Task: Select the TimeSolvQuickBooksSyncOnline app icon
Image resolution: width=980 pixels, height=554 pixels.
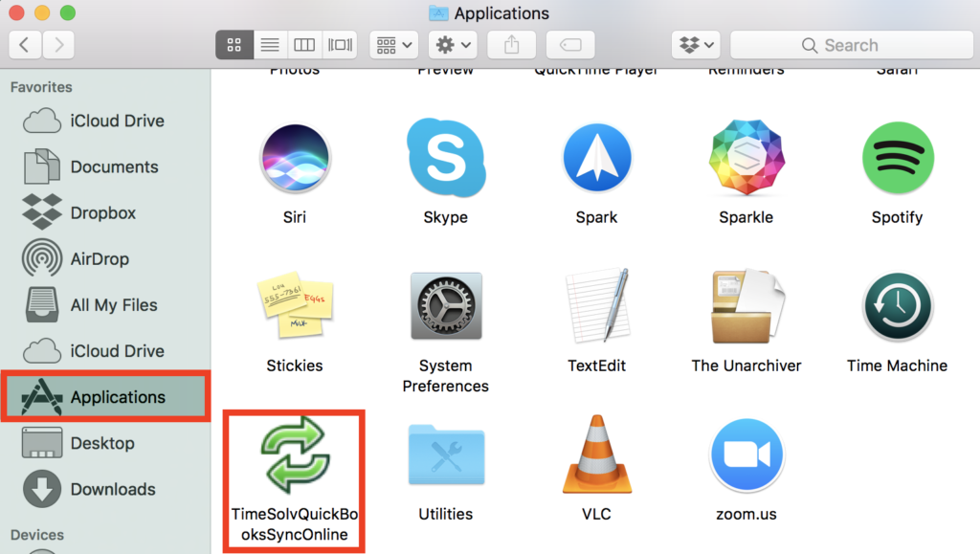Action: point(295,454)
